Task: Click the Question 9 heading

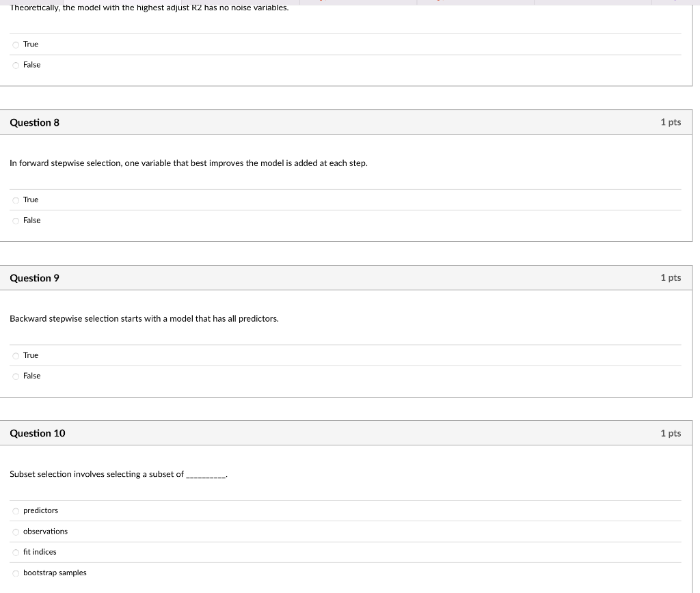Action: click(x=34, y=278)
